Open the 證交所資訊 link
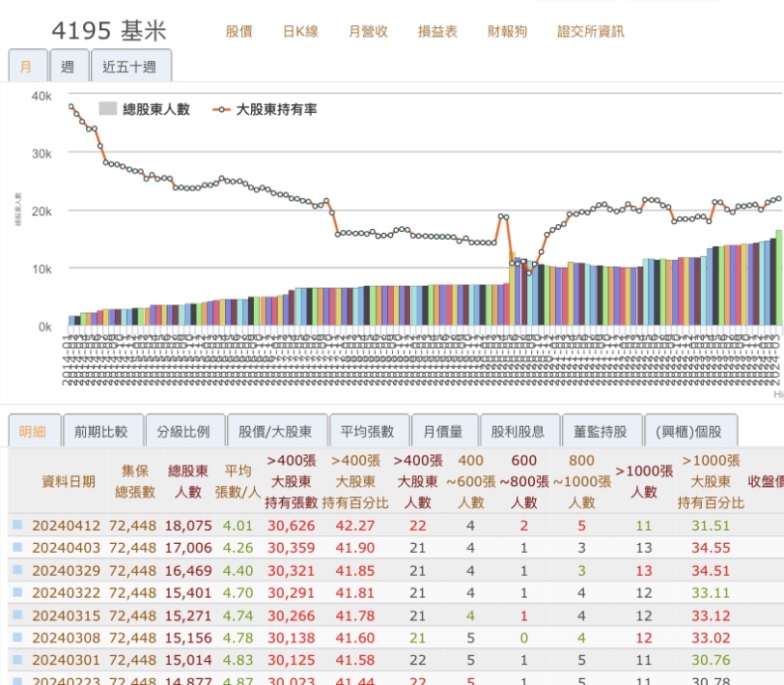Viewport: 784px width, 685px height. pos(593,31)
